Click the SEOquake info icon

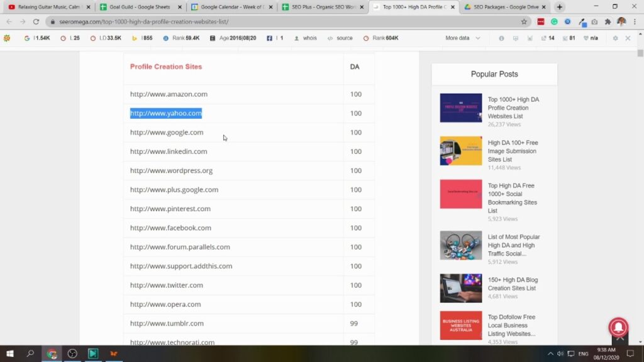(501, 38)
